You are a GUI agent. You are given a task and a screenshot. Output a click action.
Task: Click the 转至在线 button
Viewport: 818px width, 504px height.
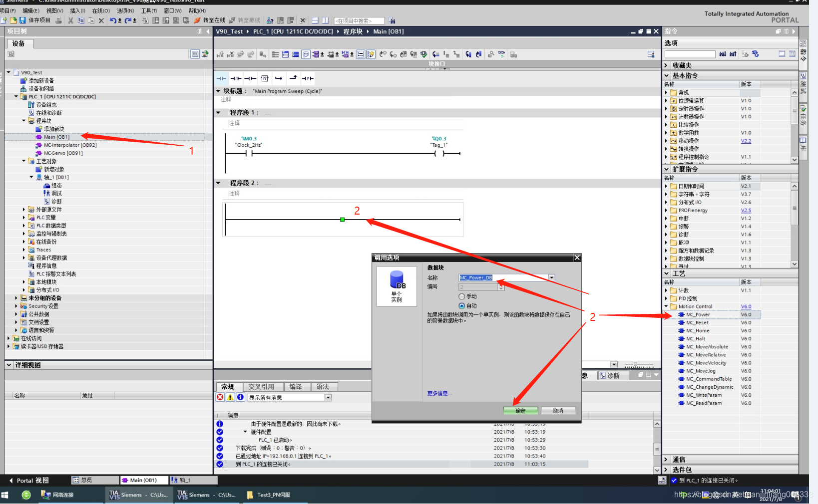point(210,20)
